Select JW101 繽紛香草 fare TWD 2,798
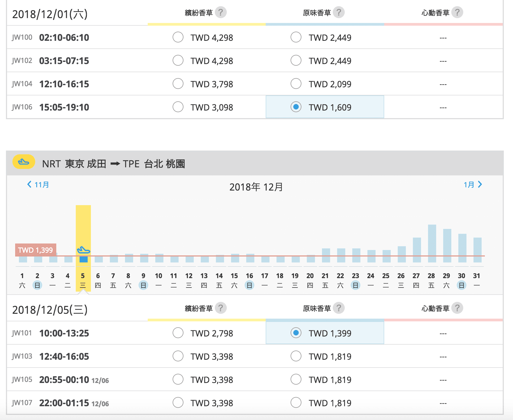This screenshot has width=513, height=420. tap(178, 333)
